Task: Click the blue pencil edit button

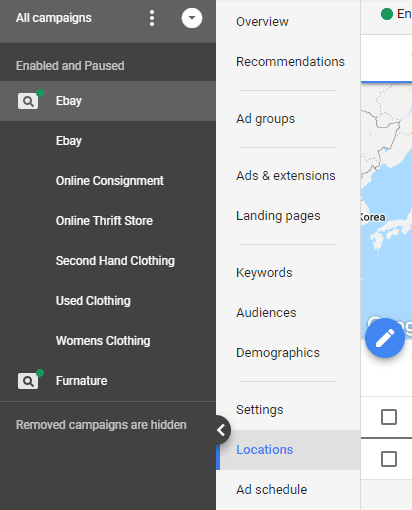Action: coord(385,338)
